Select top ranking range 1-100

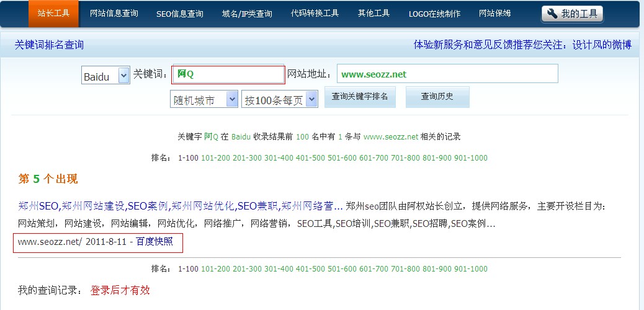[x=188, y=158]
